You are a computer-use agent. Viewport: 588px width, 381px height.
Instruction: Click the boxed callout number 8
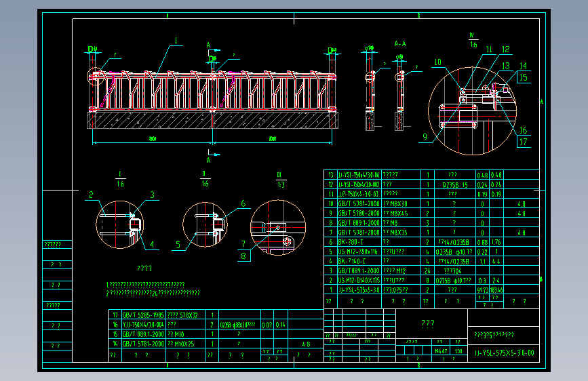click(243, 256)
